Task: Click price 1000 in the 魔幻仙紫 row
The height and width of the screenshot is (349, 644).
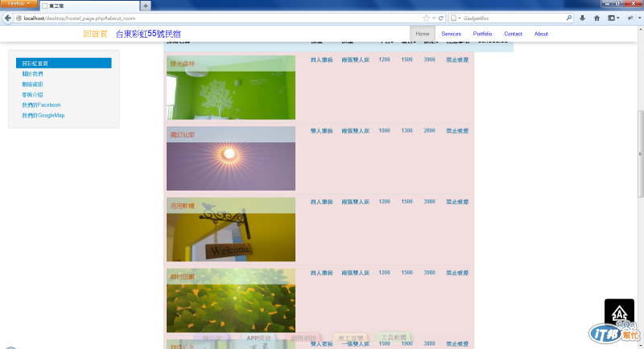Action: 385,130
